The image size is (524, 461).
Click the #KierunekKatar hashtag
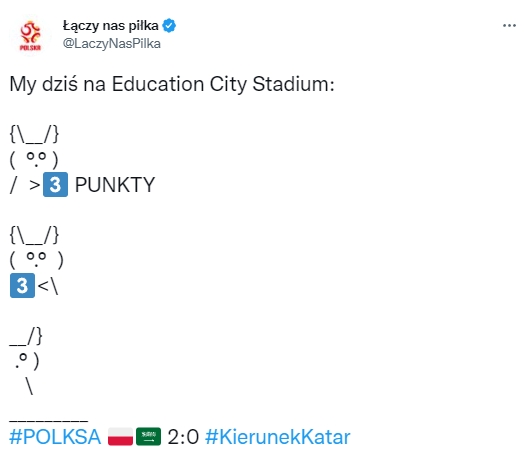tap(277, 437)
